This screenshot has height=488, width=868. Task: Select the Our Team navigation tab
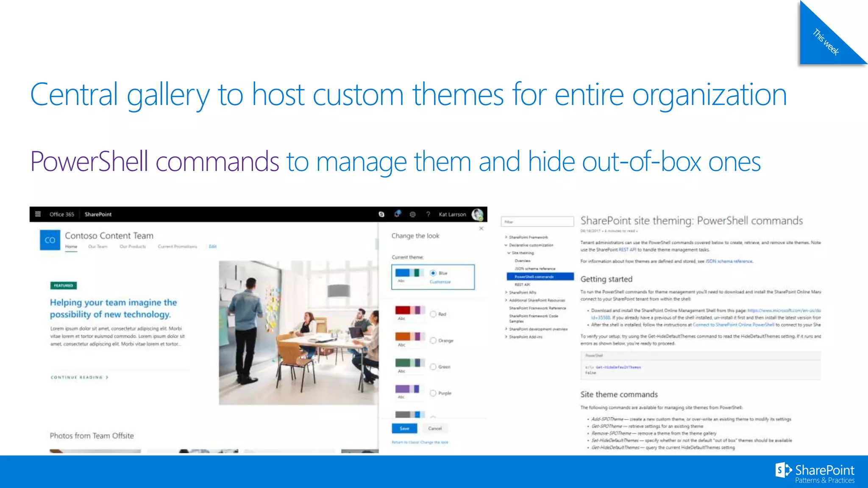(98, 247)
